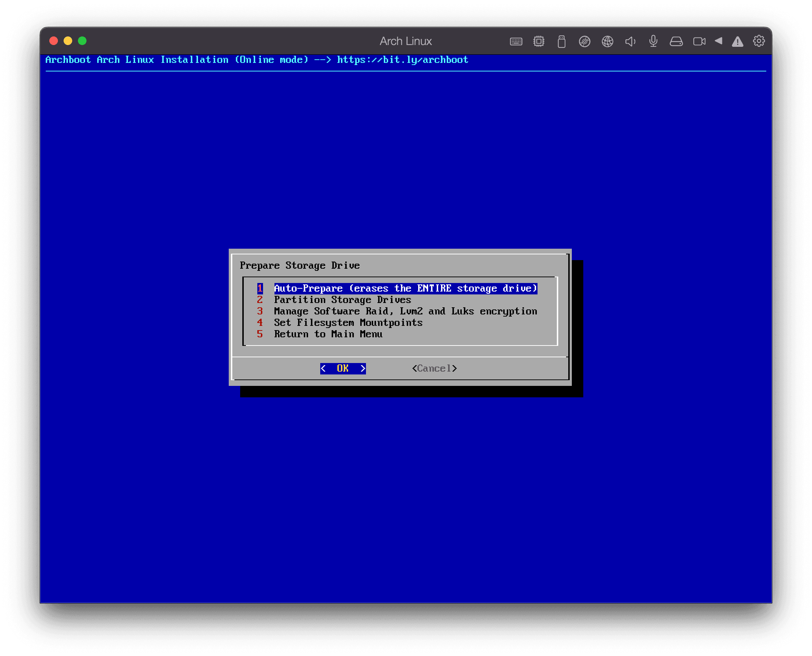Click the CPU chip icon
This screenshot has width=812, height=656.
(539, 41)
